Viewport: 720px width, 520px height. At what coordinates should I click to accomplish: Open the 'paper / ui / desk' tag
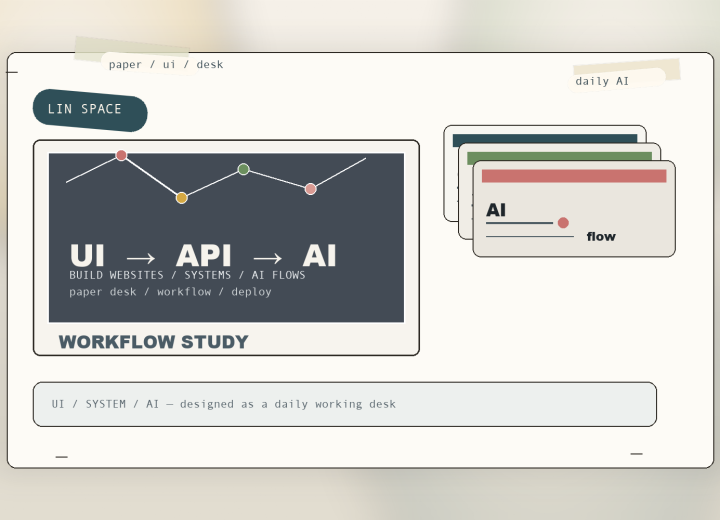pos(166,64)
